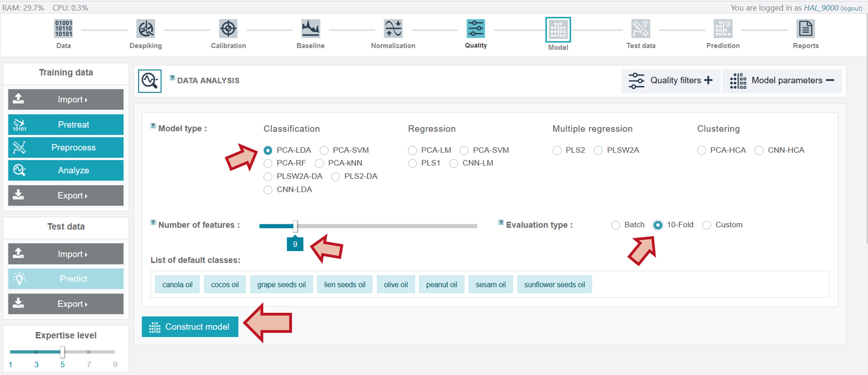Screen dimensions: 868x375
Task: Choose the CNN-LDA model type
Action: pyautogui.click(x=268, y=190)
